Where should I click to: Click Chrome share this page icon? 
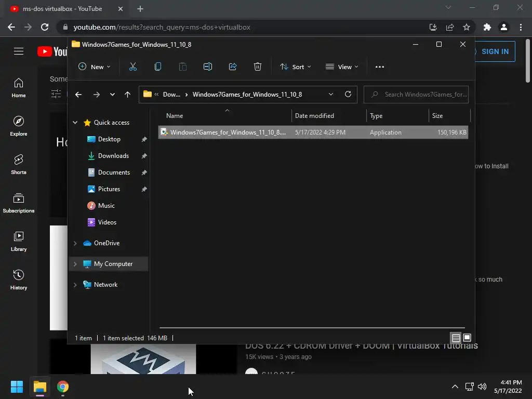[x=450, y=27]
